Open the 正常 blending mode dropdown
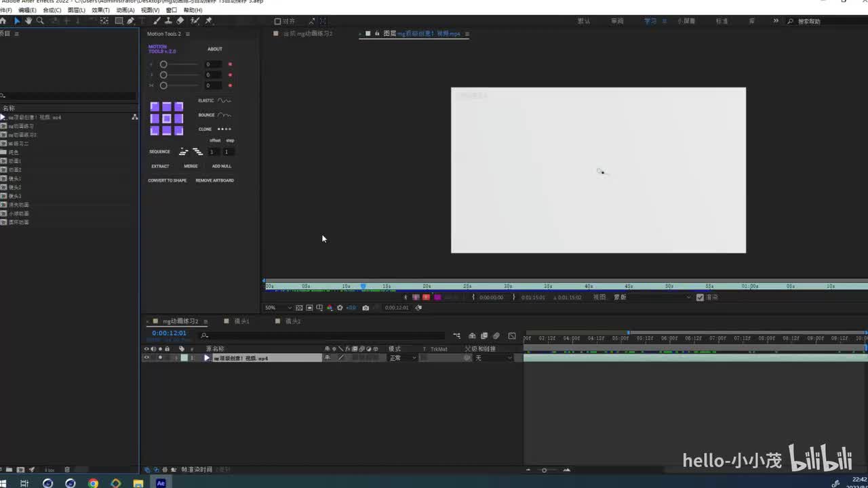This screenshot has width=868, height=488. click(x=402, y=358)
